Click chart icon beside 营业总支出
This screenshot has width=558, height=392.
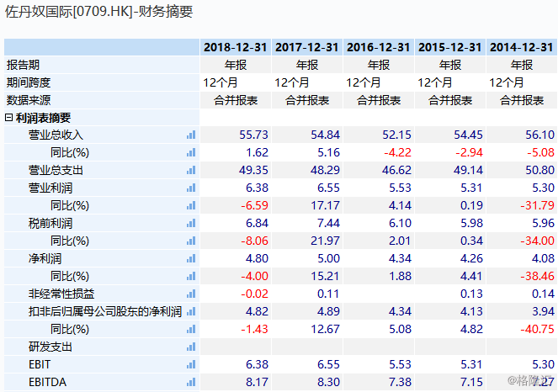(191, 171)
